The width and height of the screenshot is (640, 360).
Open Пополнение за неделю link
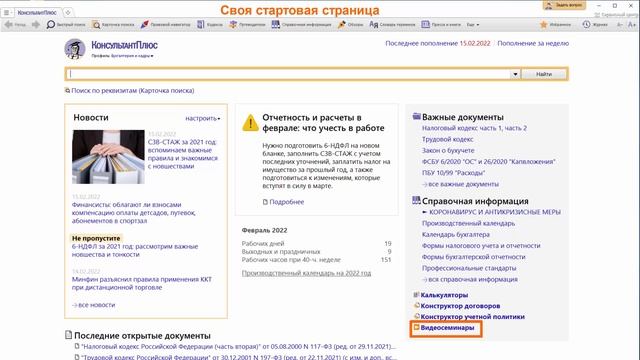coord(533,43)
